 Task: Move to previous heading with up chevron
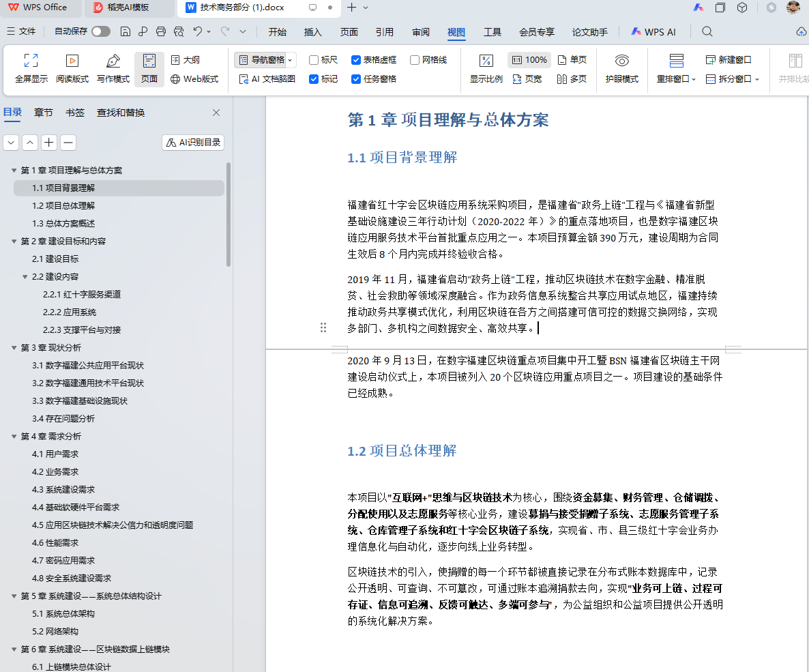click(30, 143)
